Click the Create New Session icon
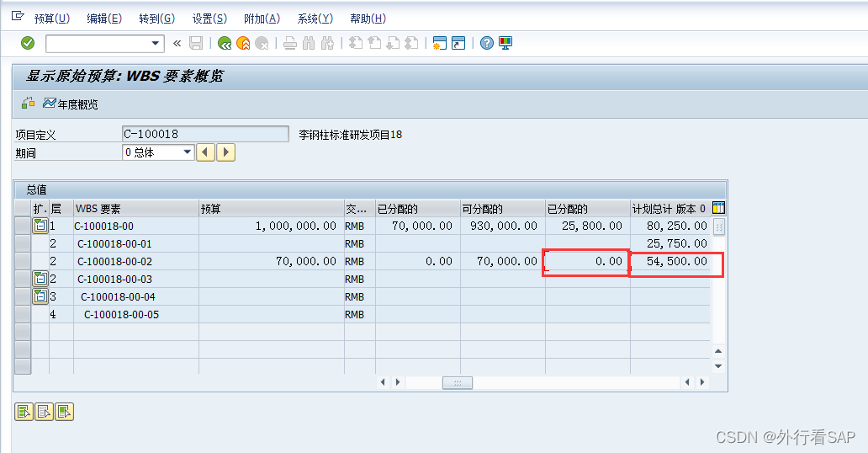This screenshot has width=868, height=453. pyautogui.click(x=438, y=43)
